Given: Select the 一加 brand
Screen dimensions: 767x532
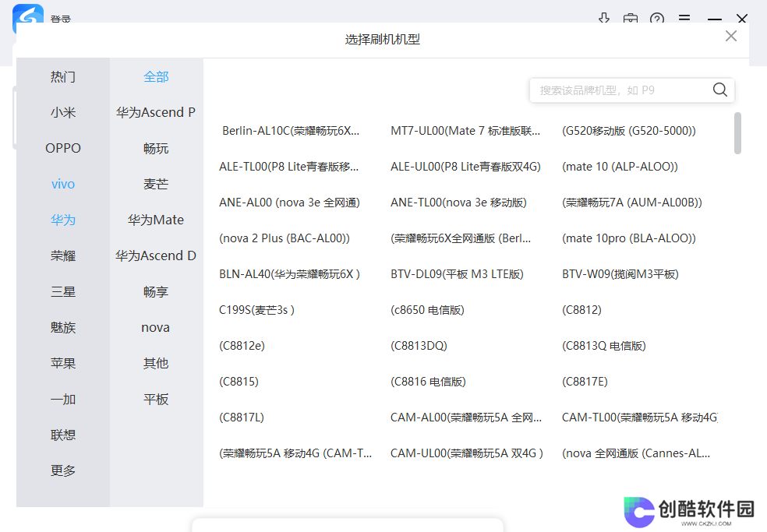Looking at the screenshot, I should [x=63, y=400].
